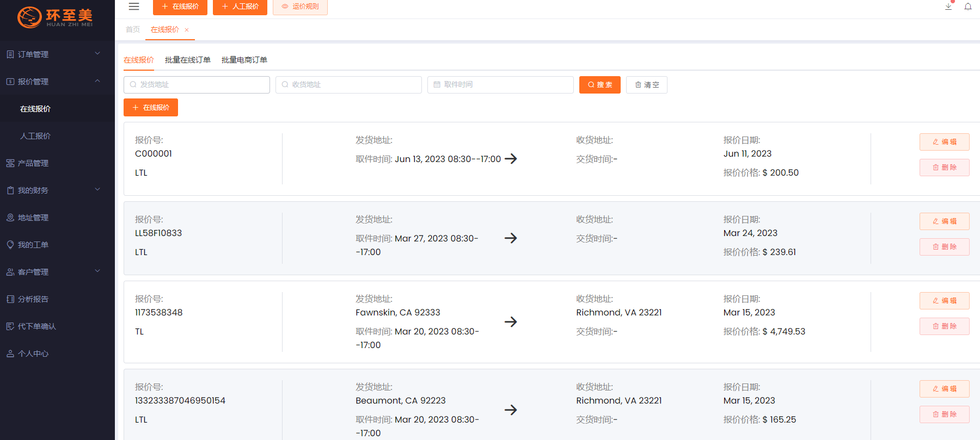The image size is (980, 440).
Task: Delete quote C000001 with 删除 button
Action: click(x=944, y=168)
